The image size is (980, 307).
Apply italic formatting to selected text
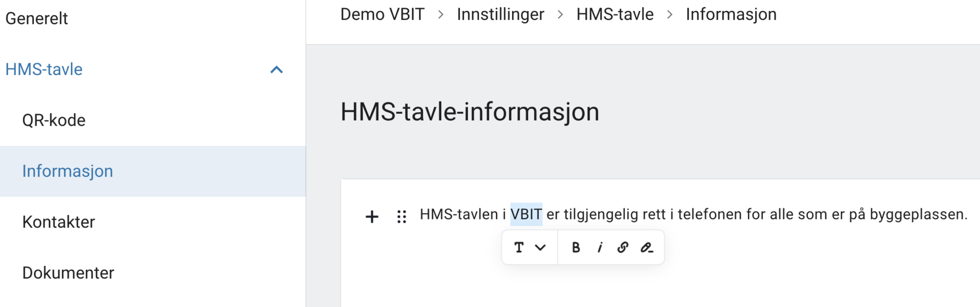[600, 247]
